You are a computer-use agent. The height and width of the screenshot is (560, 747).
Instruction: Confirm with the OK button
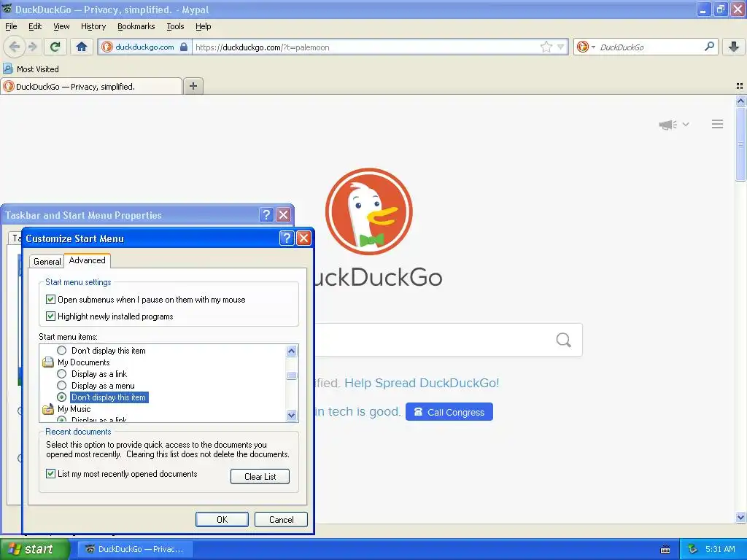point(222,519)
